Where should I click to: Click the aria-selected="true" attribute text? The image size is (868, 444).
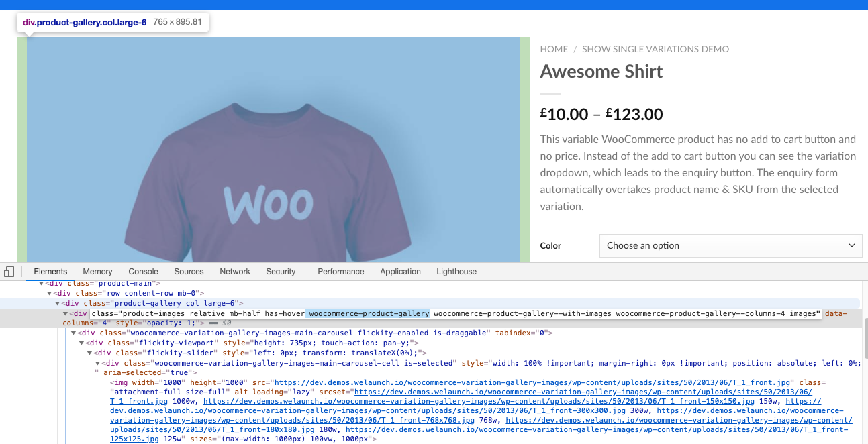point(148,372)
